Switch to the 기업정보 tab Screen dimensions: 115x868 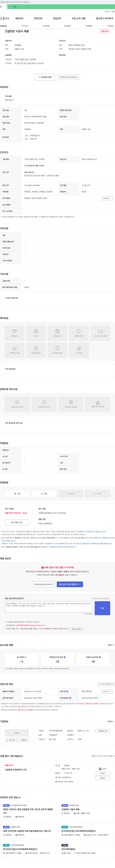coord(110,26)
